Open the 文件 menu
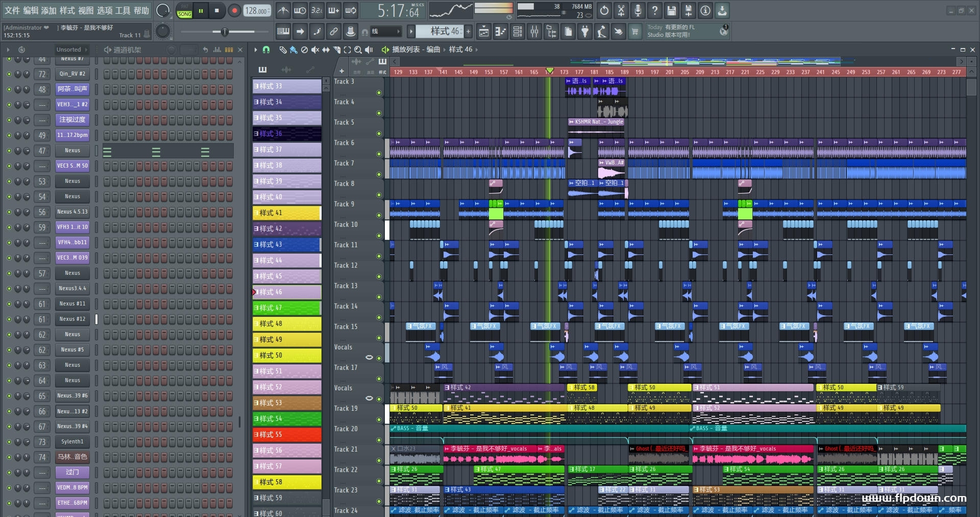The image size is (980, 517). [x=12, y=11]
